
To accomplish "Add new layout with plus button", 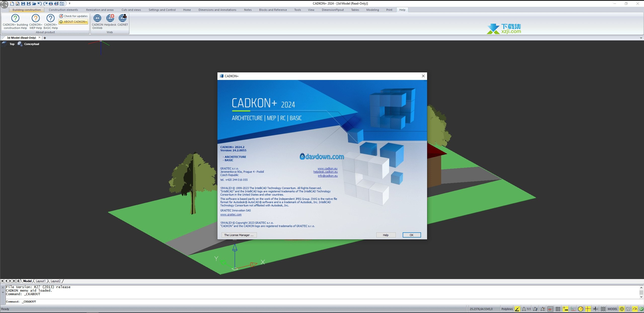I will (18, 281).
